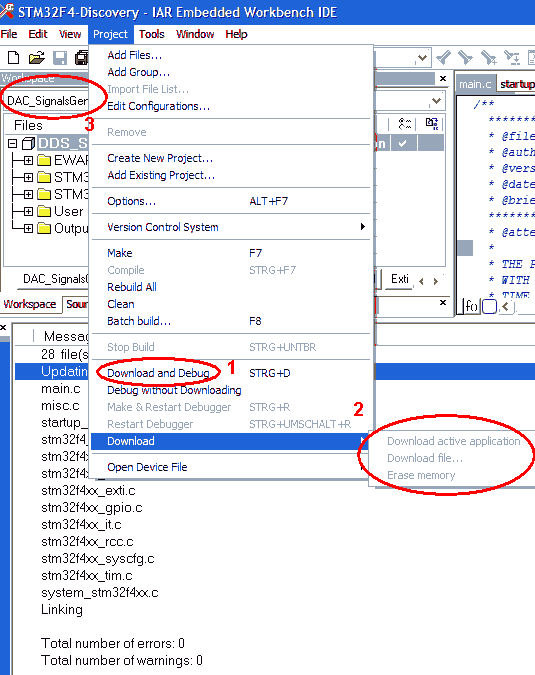The image size is (535, 675).
Task: Choose Batch build... menu entry
Action: [231, 321]
